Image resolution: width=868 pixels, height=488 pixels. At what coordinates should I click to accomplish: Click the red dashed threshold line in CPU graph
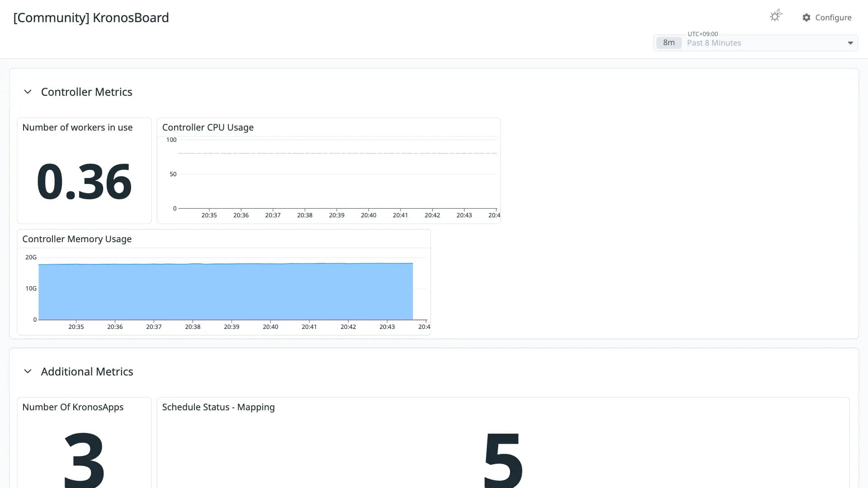(338, 154)
